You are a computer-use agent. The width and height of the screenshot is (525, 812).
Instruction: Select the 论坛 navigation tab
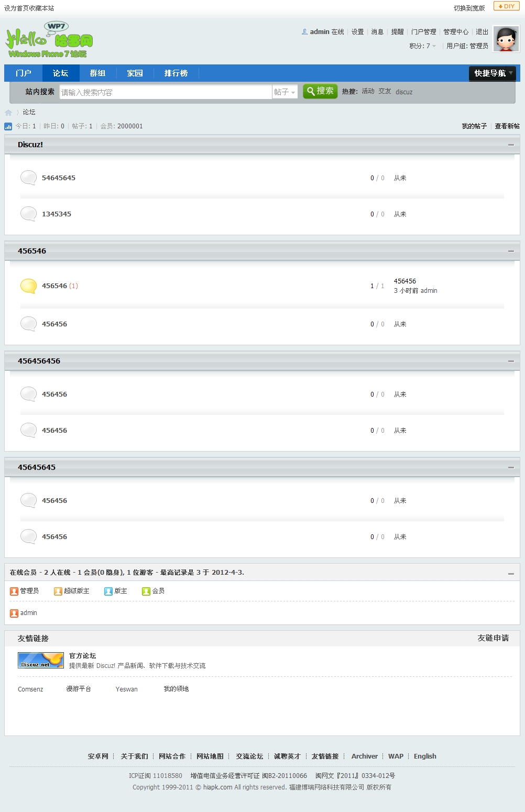point(61,73)
